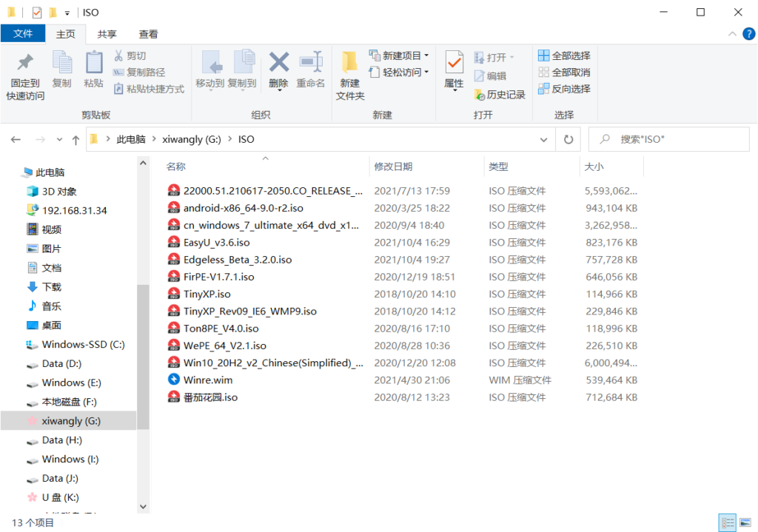
Task: Click the navigation pane scroll-up arrow
Action: tap(143, 164)
